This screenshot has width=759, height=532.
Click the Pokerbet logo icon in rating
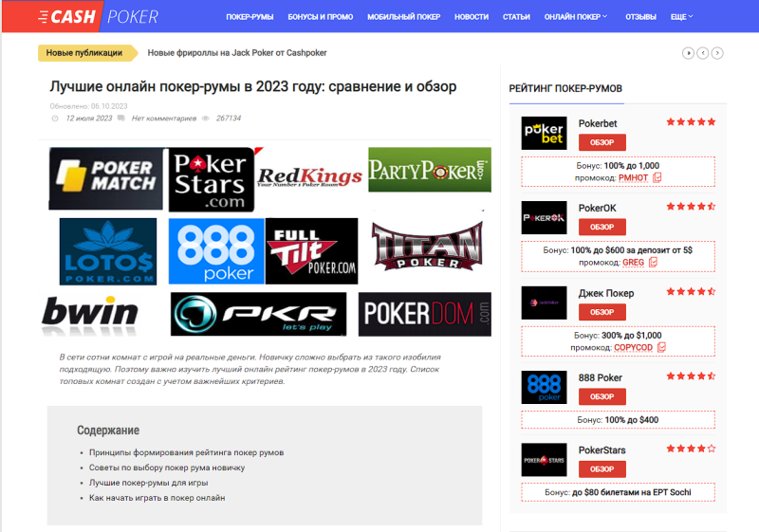click(x=544, y=133)
